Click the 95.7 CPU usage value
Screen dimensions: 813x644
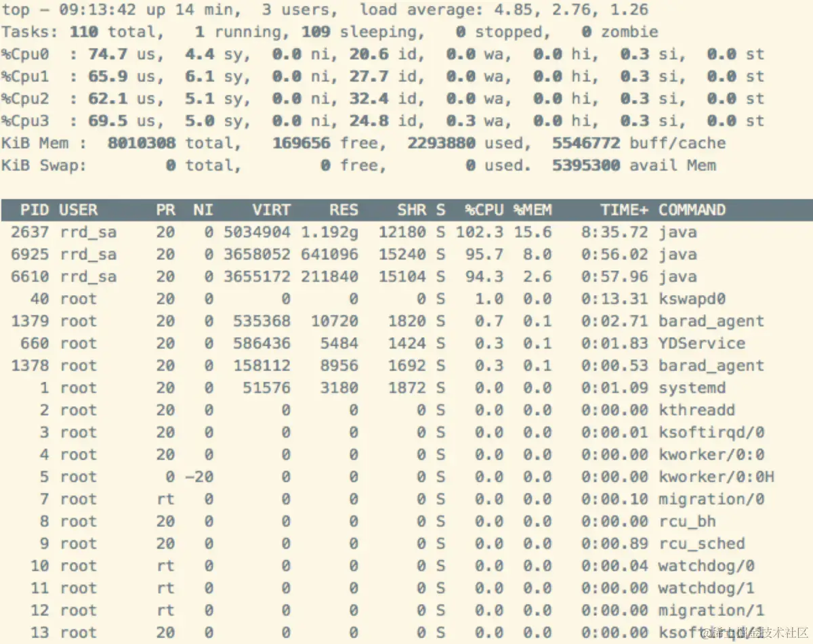(x=484, y=255)
